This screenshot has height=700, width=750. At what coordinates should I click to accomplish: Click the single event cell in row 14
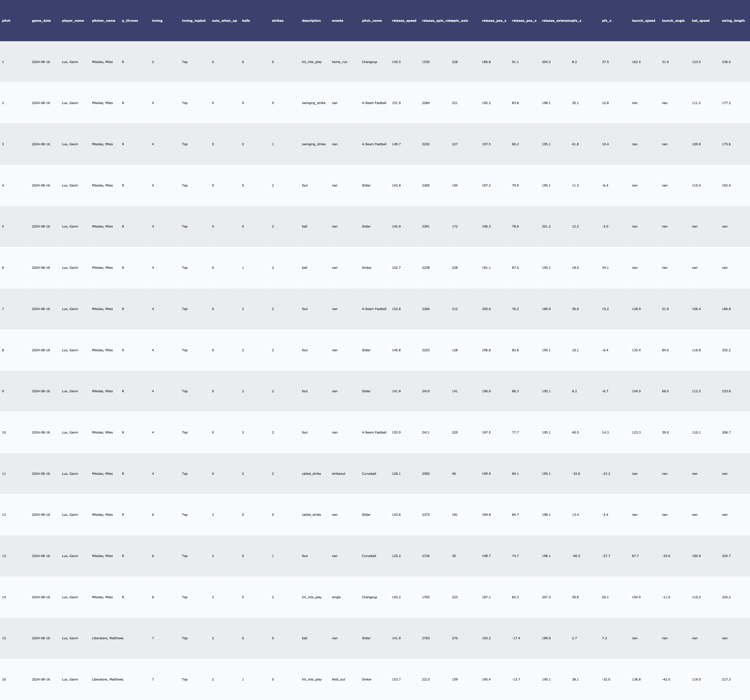(336, 597)
